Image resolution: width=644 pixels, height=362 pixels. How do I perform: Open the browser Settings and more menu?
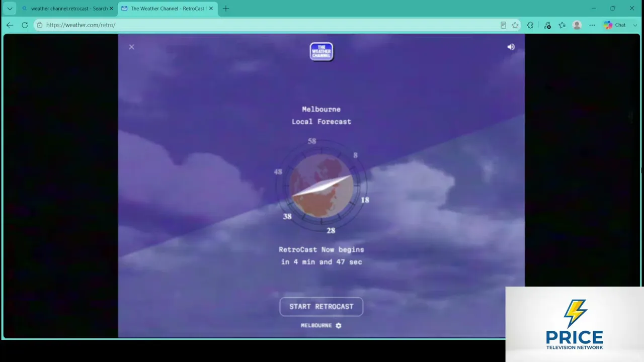[x=592, y=25]
